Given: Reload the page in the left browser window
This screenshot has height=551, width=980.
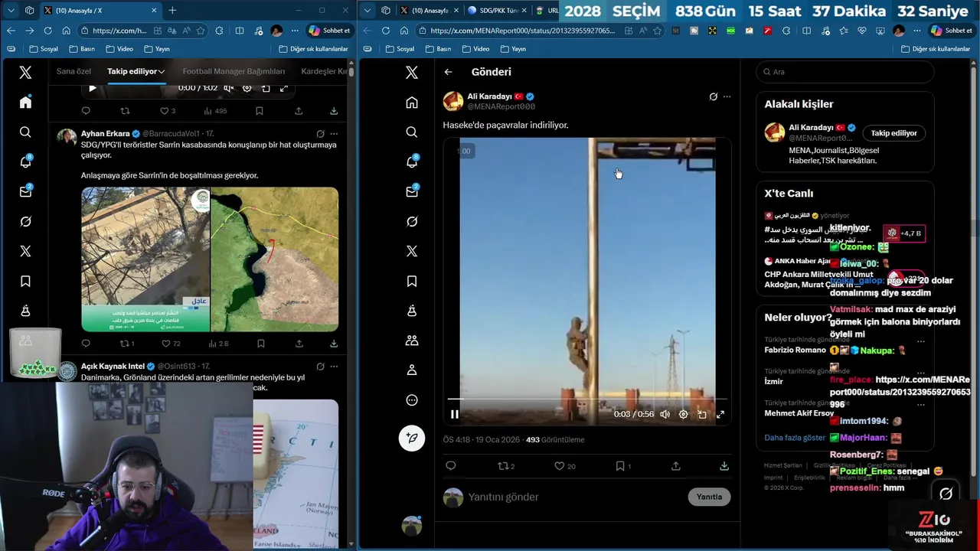Looking at the screenshot, I should [47, 31].
